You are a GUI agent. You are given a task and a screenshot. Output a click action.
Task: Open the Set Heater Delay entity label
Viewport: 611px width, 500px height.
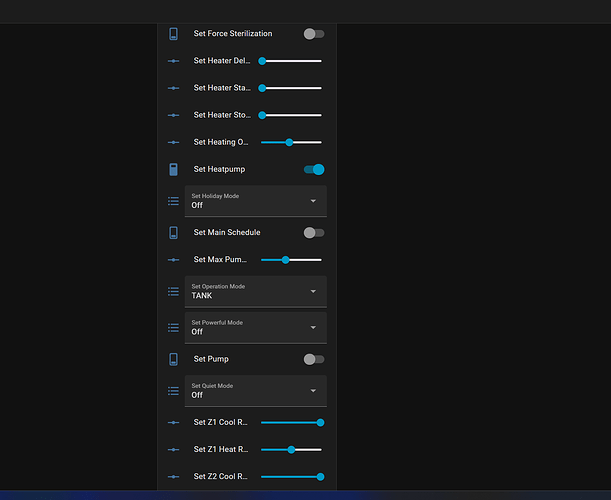tap(221, 61)
